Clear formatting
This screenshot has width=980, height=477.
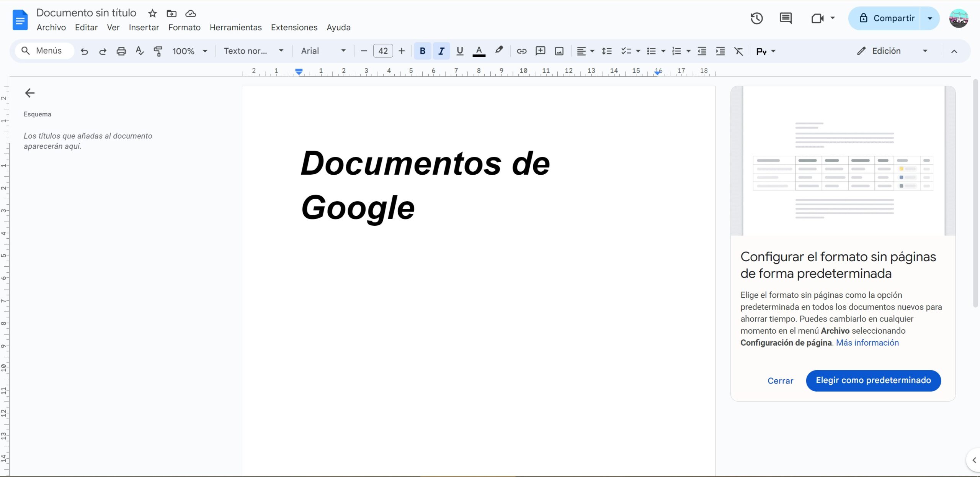pyautogui.click(x=738, y=51)
